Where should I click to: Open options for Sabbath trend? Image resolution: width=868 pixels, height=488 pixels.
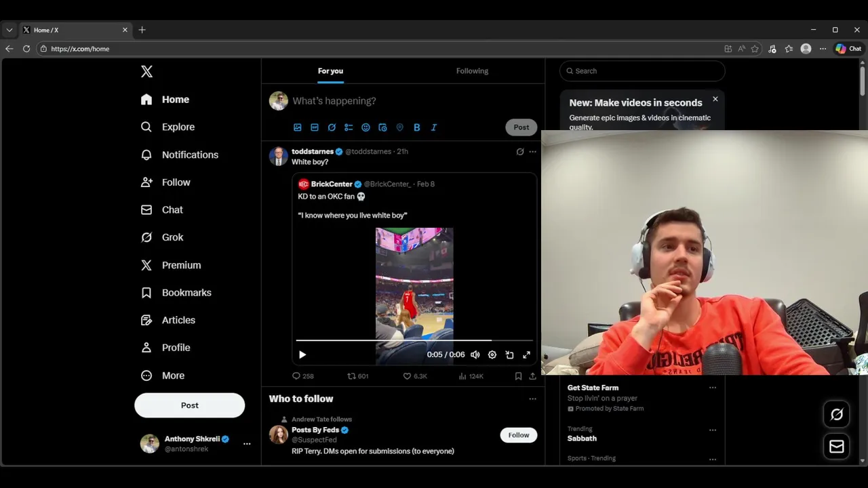pyautogui.click(x=713, y=430)
